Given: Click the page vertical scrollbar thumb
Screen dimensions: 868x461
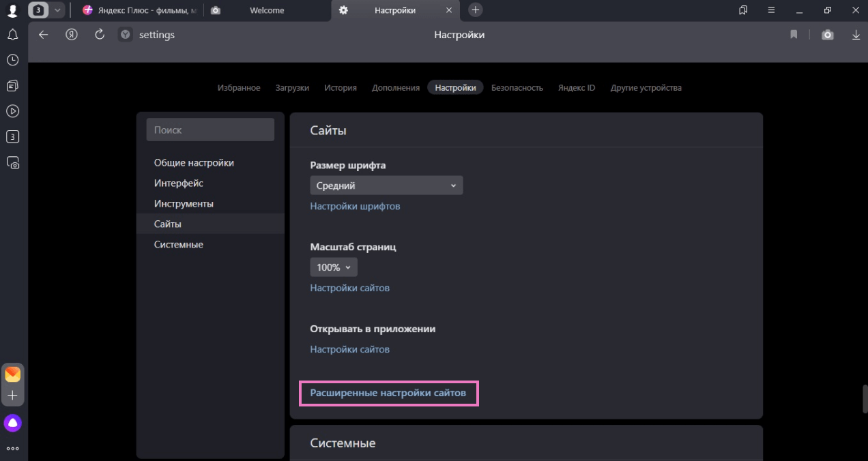Looking at the screenshot, I should point(865,399).
